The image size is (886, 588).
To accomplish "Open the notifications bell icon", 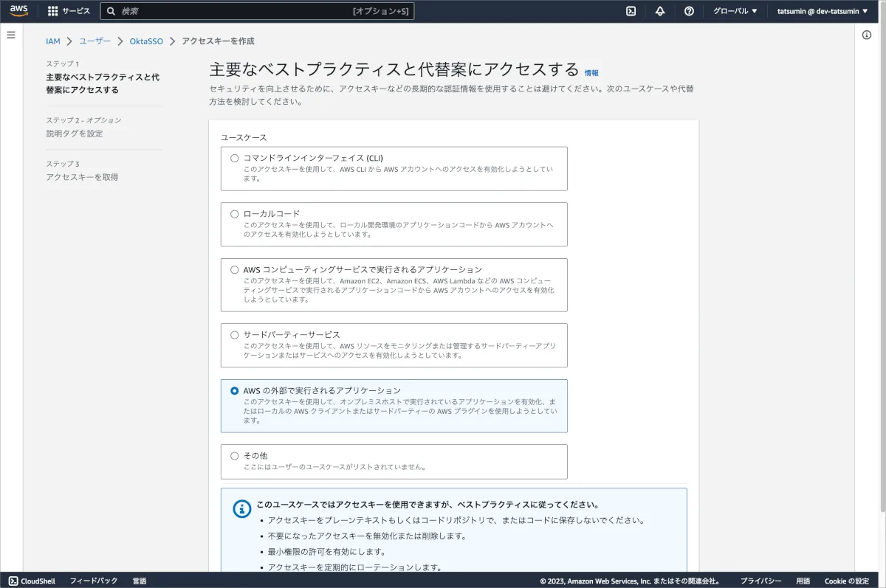I will click(660, 11).
